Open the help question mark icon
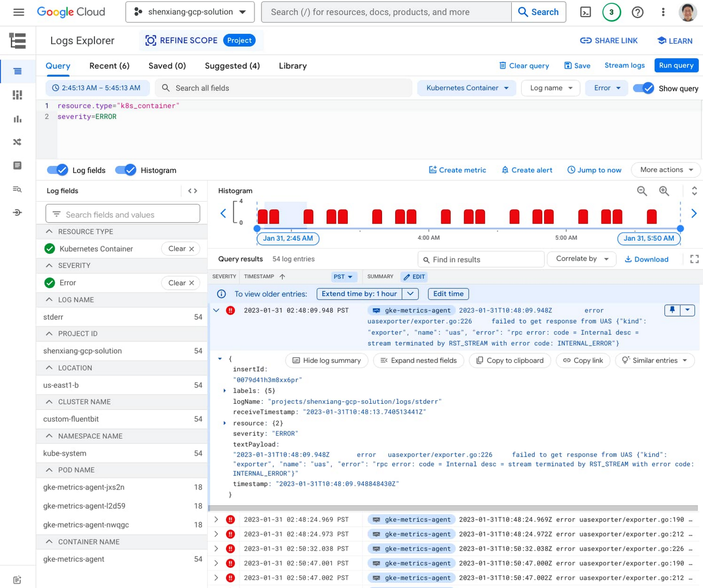 click(x=637, y=12)
